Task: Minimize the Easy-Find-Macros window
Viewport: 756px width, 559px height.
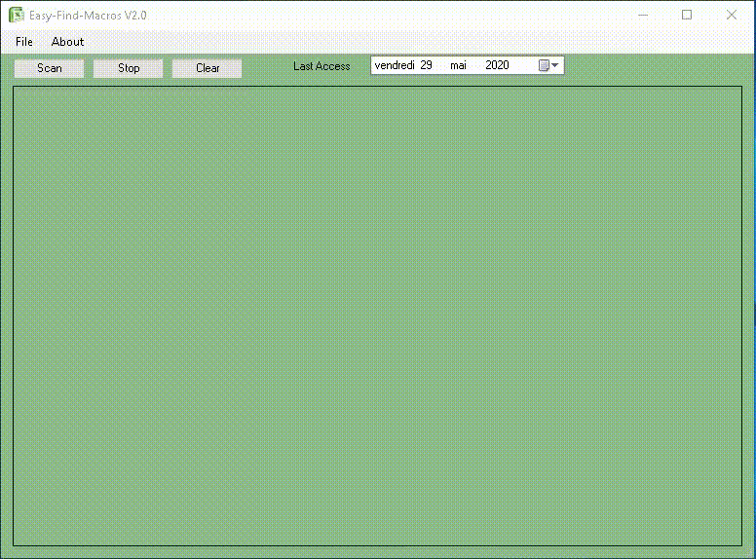Action: (643, 15)
